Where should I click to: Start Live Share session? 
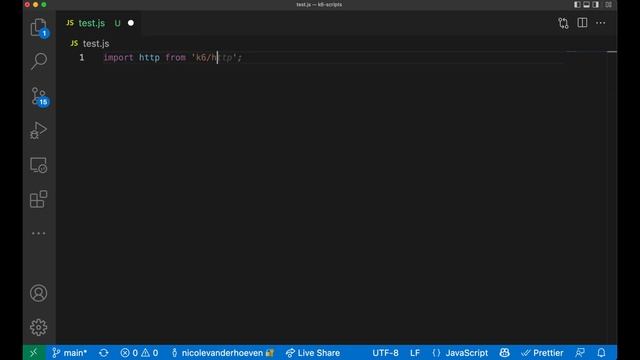tap(313, 353)
